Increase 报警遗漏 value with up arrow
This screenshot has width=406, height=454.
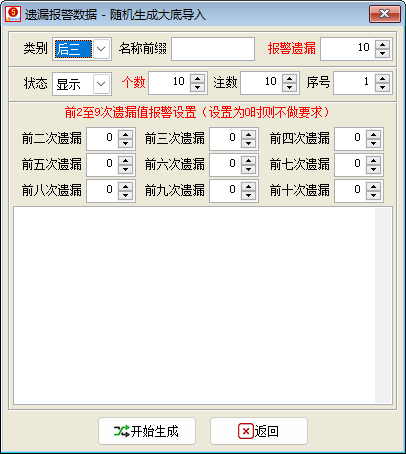382,45
